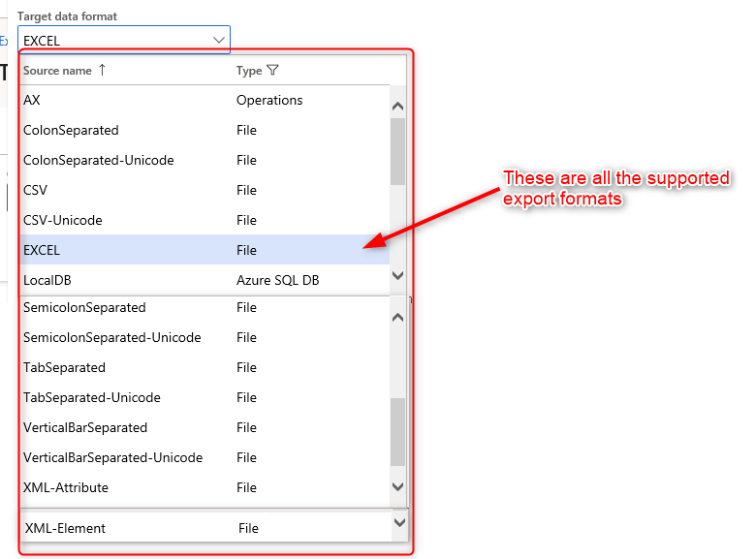
Task: Click the down arrow of the second list scrollbar
Action: (x=397, y=486)
